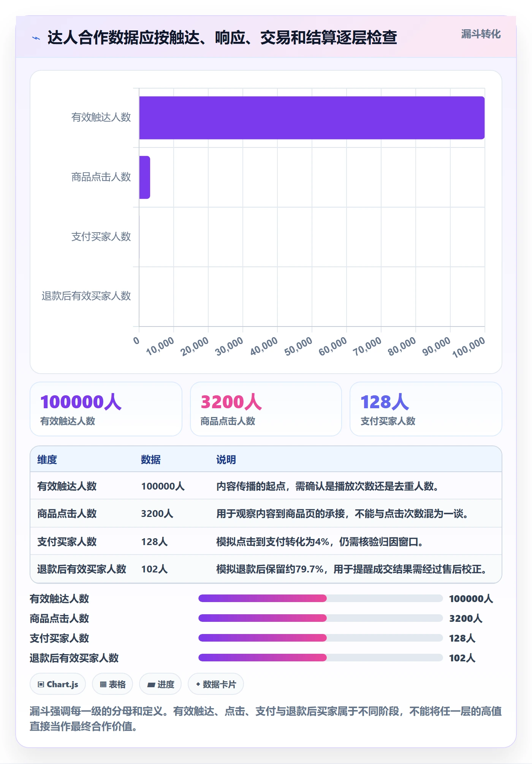The image size is (532, 764).
Task: Click the Chart.js chip
Action: pos(58,684)
